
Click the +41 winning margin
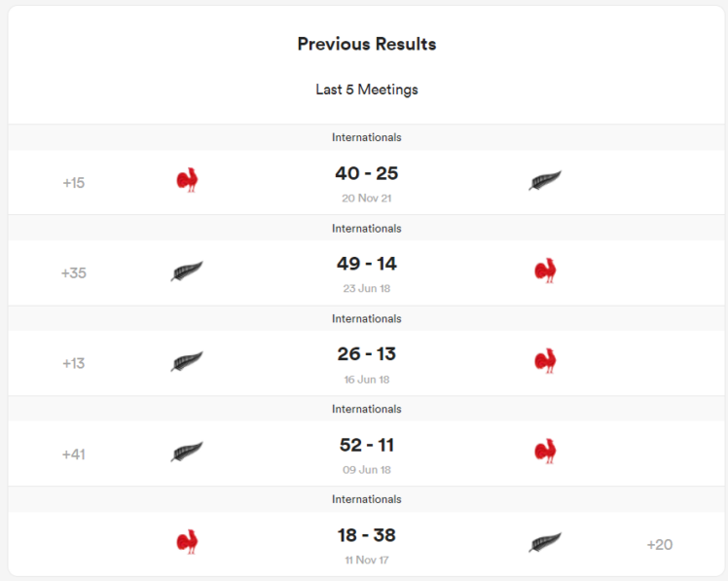[74, 454]
